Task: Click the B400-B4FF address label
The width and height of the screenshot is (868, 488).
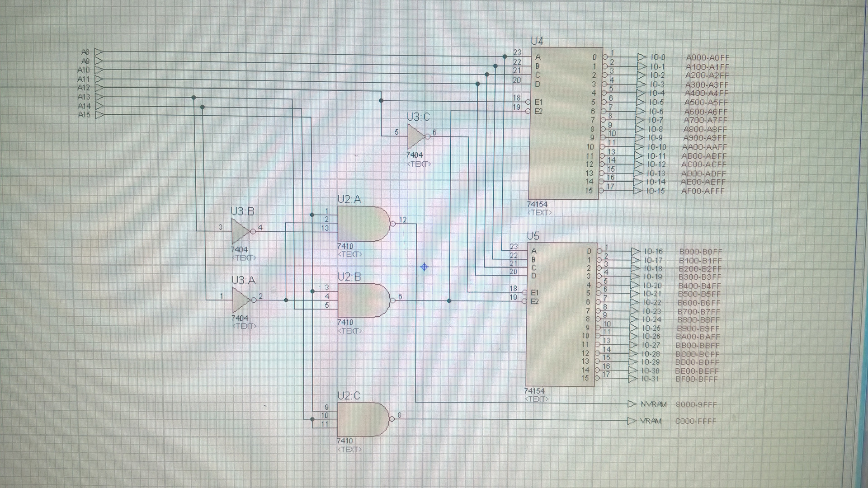Action: click(x=699, y=286)
